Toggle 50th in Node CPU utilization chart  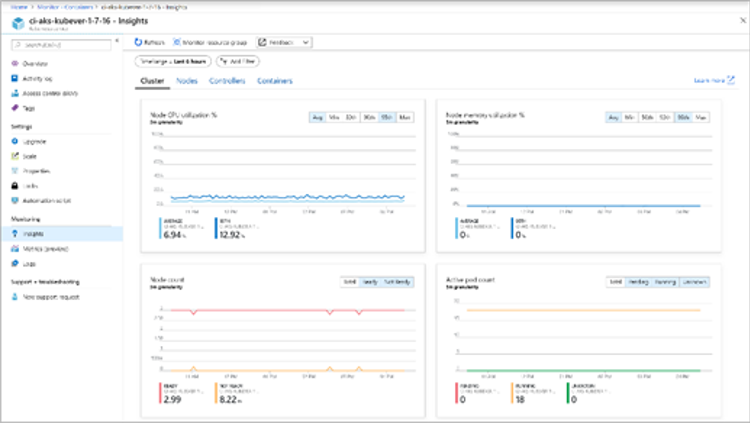(x=351, y=117)
